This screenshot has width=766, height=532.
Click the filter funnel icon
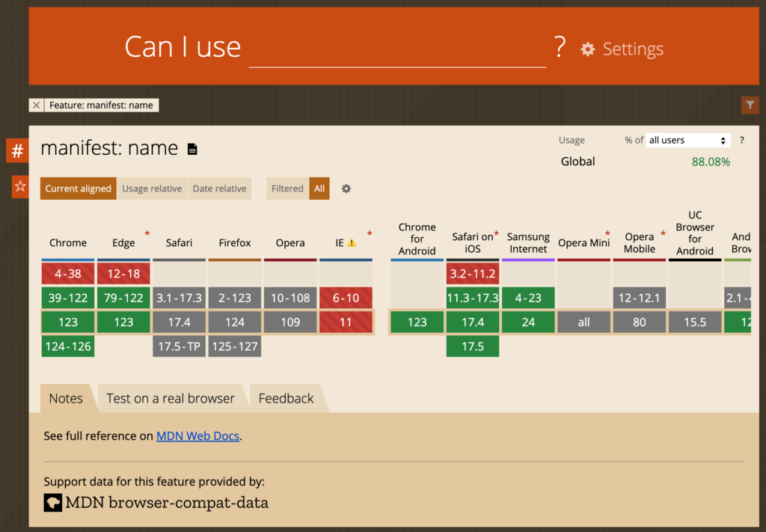point(750,105)
